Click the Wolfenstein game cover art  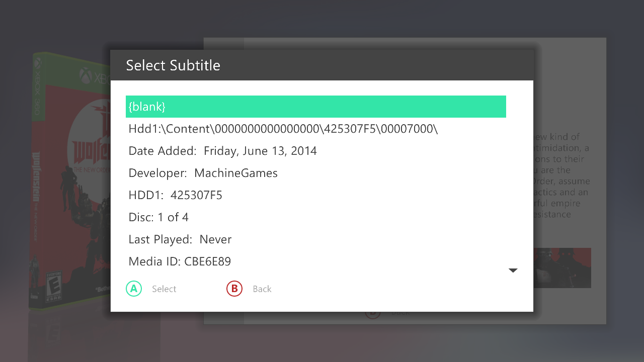[x=70, y=181]
